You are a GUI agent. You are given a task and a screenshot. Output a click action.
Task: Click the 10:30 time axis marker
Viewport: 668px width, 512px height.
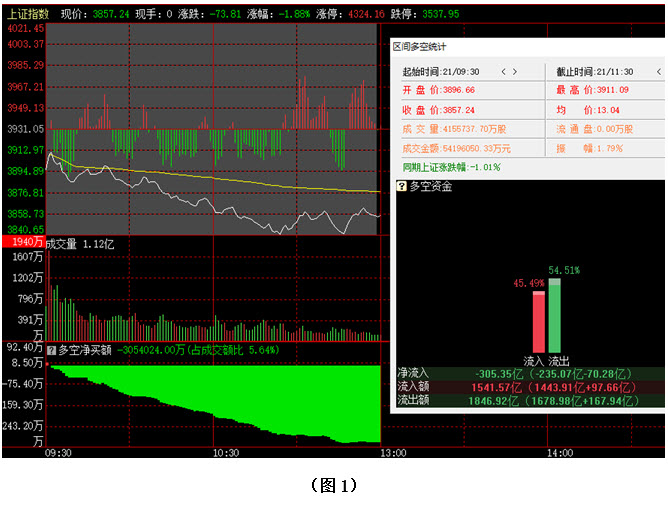point(225,453)
